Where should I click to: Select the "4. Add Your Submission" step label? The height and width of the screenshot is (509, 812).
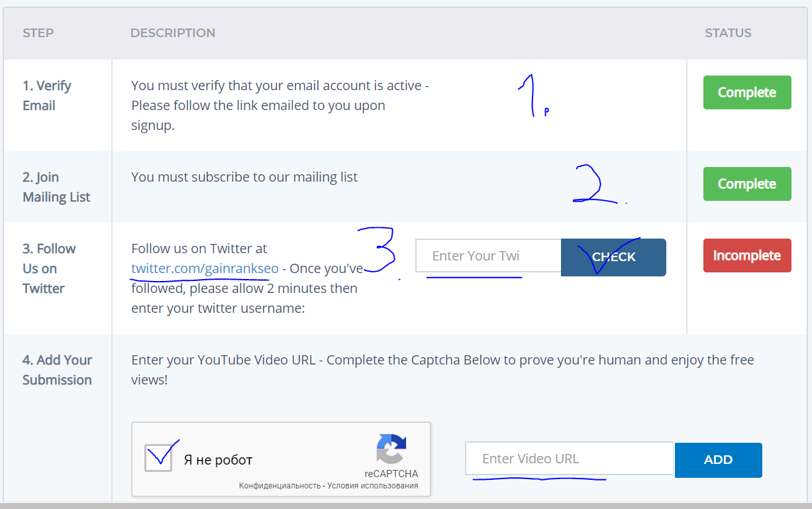coord(57,370)
